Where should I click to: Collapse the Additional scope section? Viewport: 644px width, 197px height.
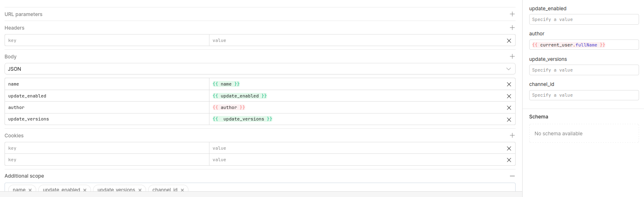512,176
